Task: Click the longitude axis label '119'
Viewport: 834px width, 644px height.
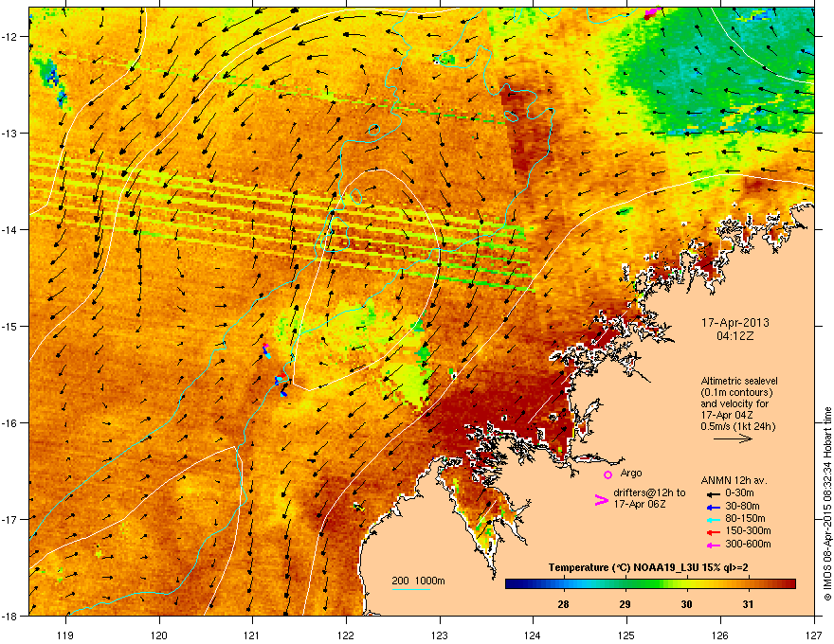Action: (x=65, y=635)
